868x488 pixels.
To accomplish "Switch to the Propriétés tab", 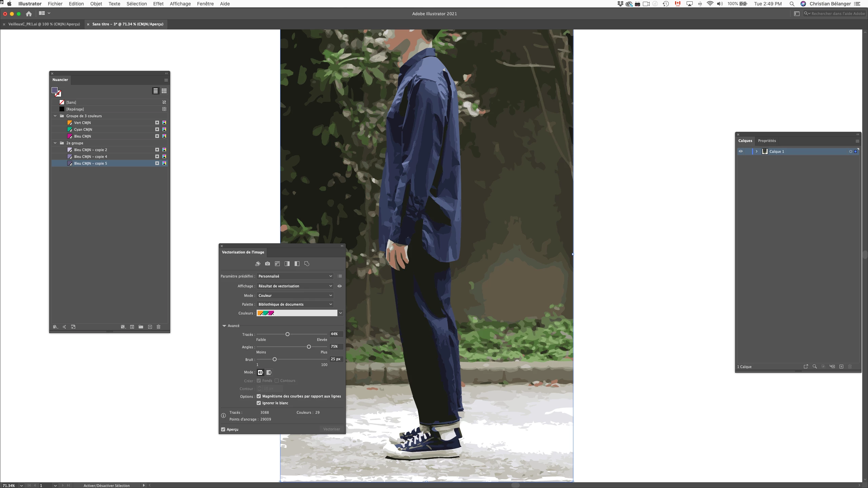I will point(767,141).
